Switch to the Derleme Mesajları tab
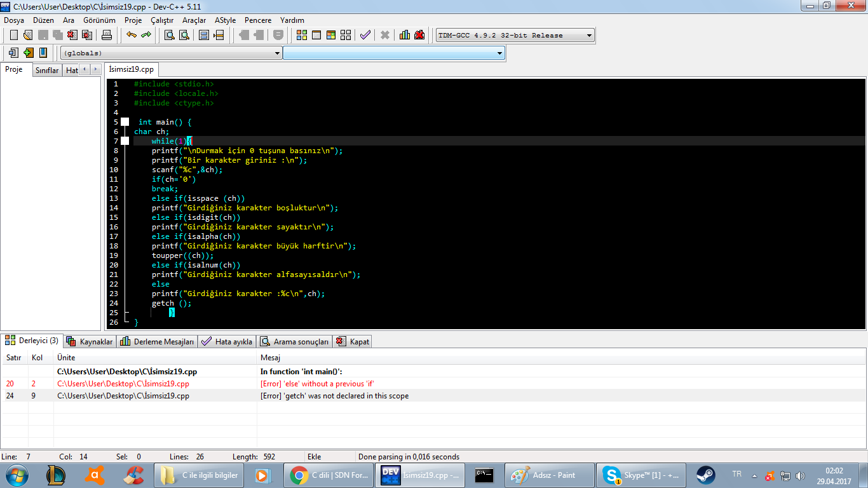Image resolution: width=868 pixels, height=488 pixels. [157, 341]
